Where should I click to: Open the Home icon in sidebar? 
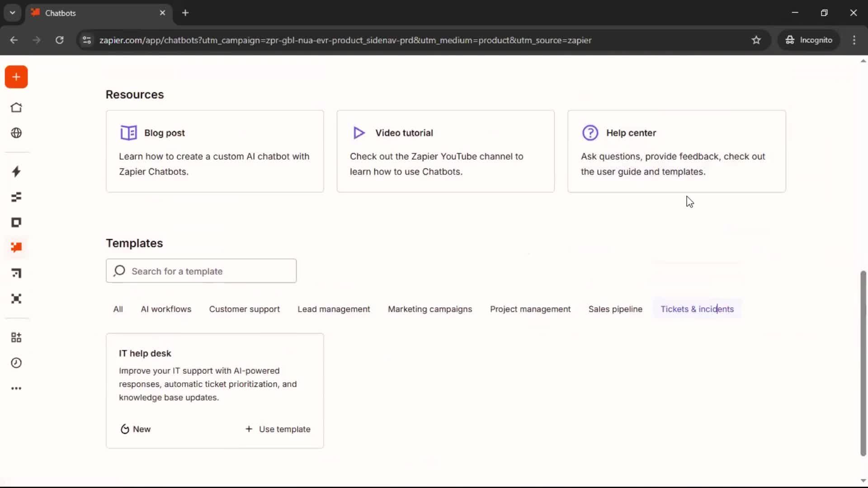[x=16, y=108]
